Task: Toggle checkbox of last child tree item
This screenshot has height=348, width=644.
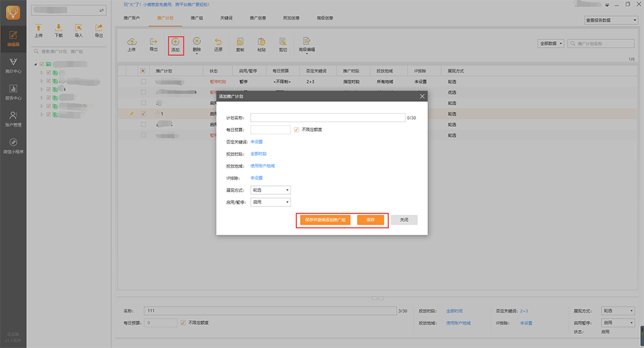Action: pyautogui.click(x=48, y=114)
